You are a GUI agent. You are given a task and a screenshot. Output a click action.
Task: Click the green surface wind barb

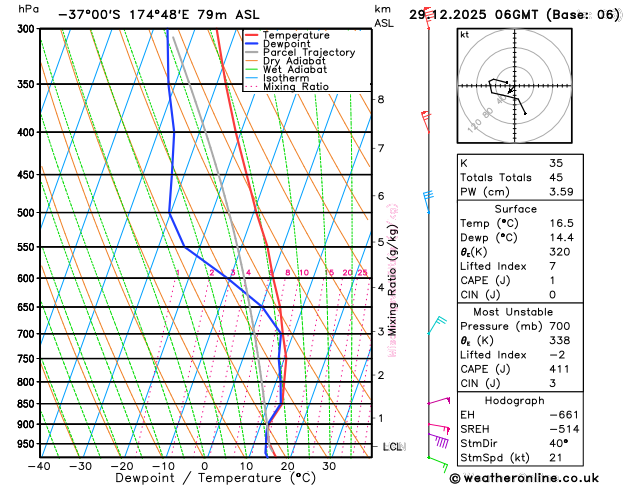[x=437, y=464]
